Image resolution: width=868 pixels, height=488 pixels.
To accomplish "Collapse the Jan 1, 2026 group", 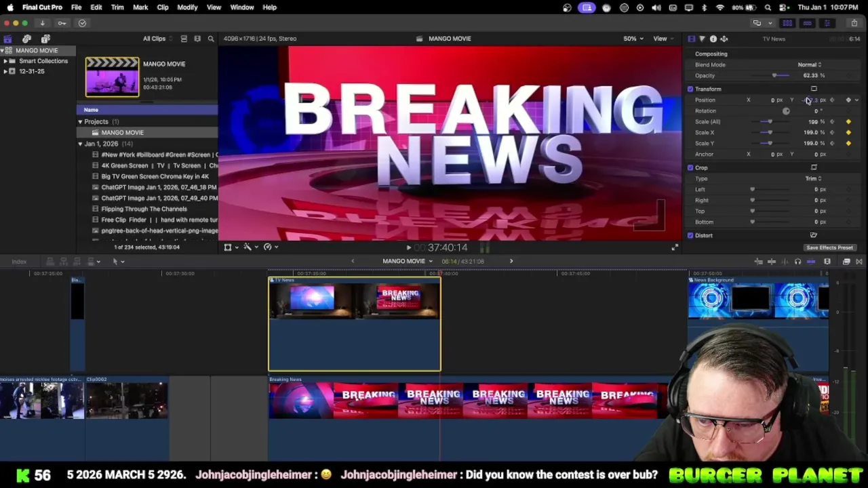I will [x=80, y=144].
